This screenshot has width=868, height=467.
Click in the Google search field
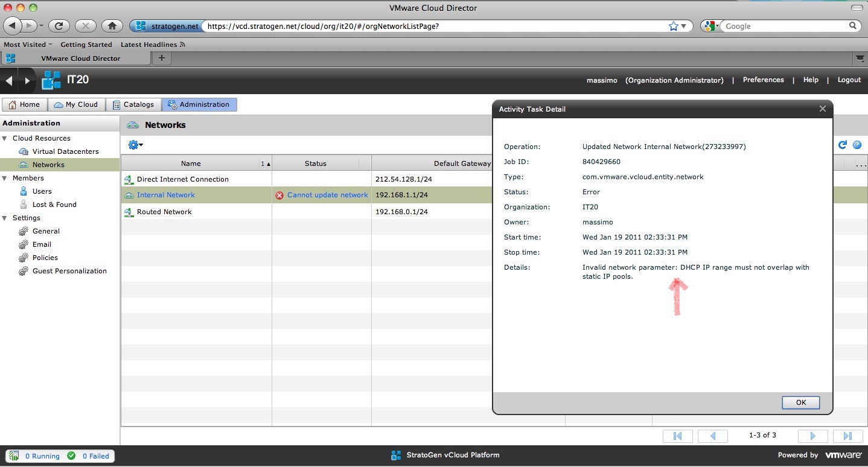(x=785, y=27)
